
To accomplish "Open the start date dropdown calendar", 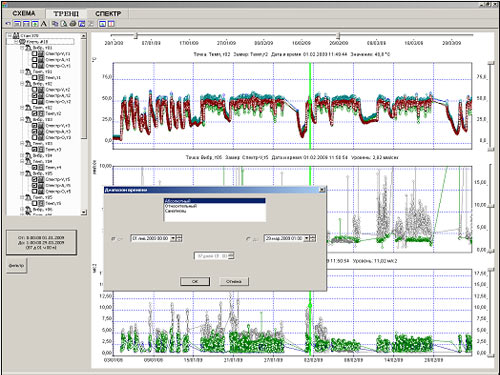I will (173, 238).
